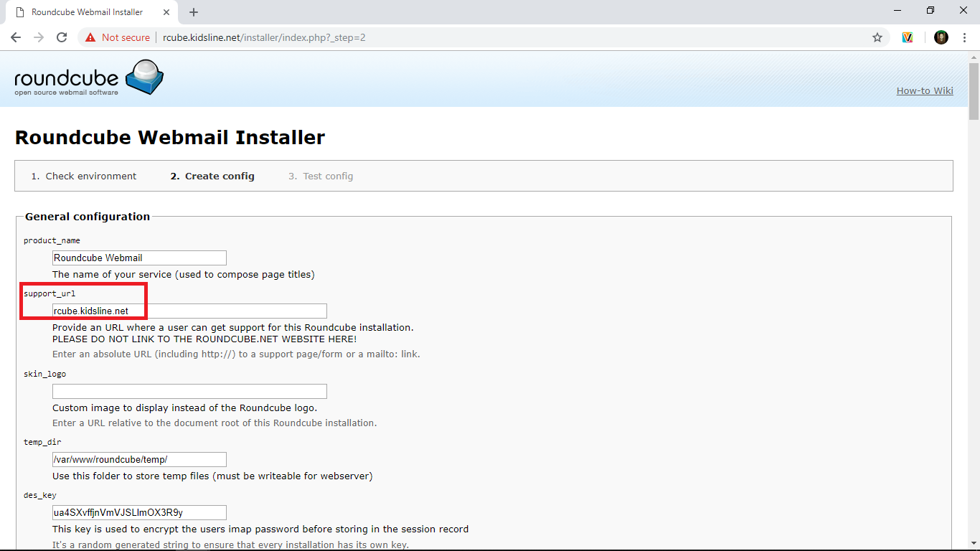Click the 'des_key' label
Screen dimensions: 980x551
pyautogui.click(x=39, y=495)
